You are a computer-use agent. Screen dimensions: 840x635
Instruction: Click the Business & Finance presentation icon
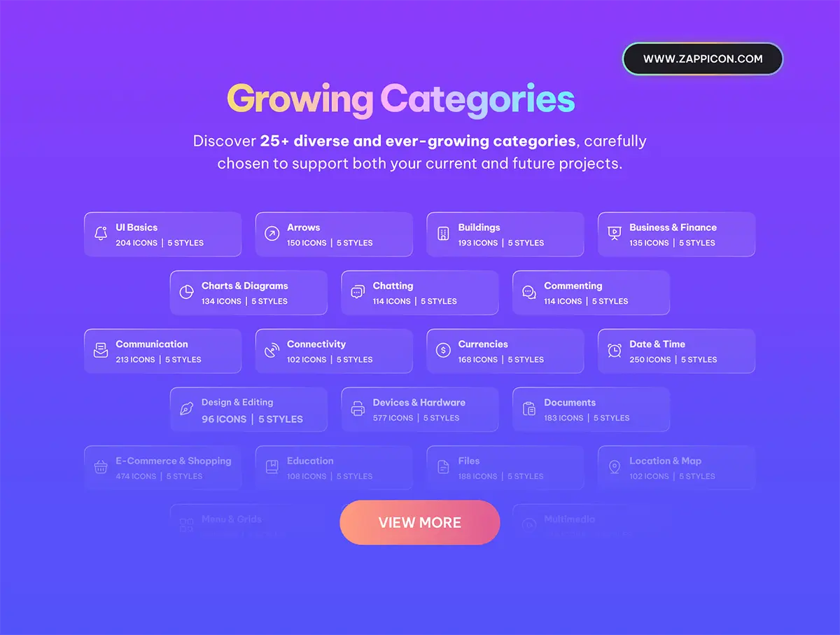point(614,234)
